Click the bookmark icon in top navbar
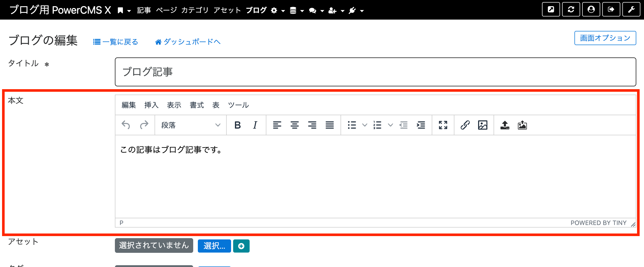Viewport: 644px width, 267px height. coord(120,10)
